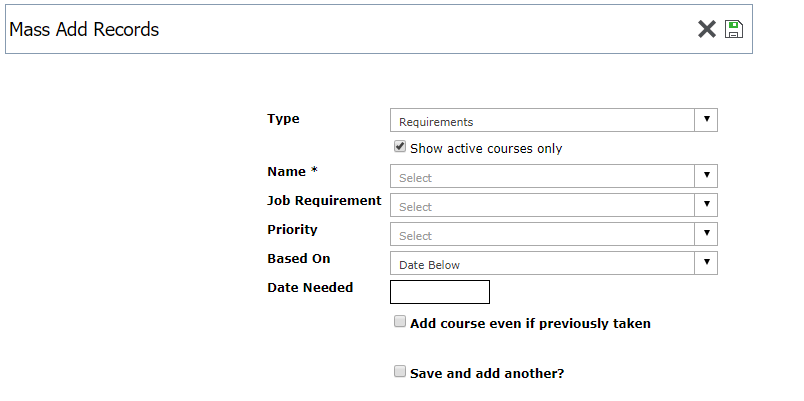Click the green save disk icon
804x401 pixels.
click(x=734, y=29)
